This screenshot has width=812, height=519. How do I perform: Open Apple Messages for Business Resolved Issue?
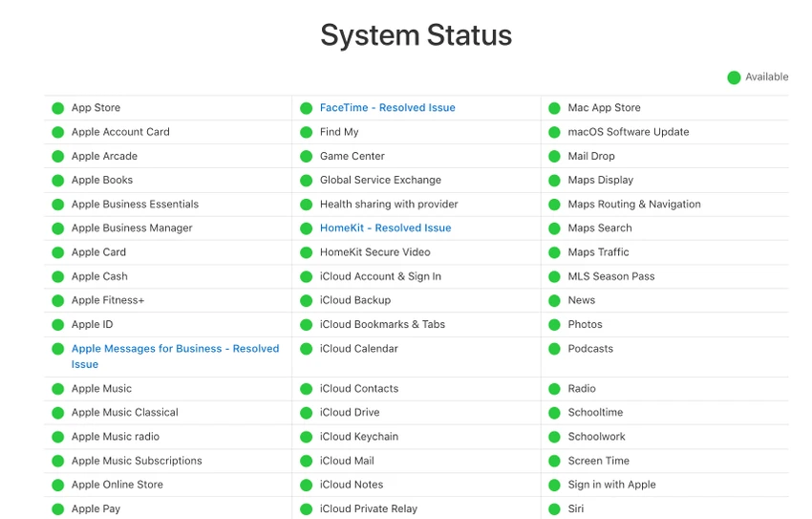[175, 357]
